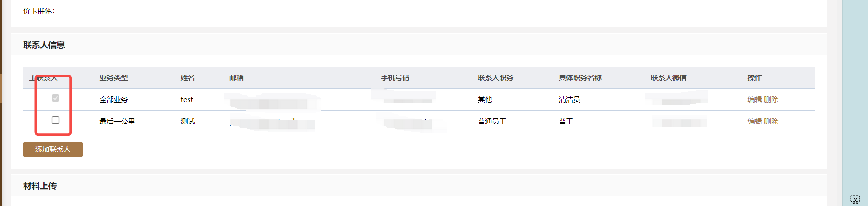868x206 pixels.
Task: Click the 业务类型 column header
Action: pos(113,77)
